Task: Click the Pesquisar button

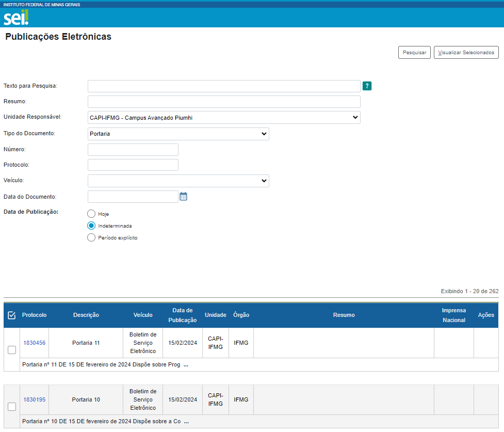Action: click(414, 53)
